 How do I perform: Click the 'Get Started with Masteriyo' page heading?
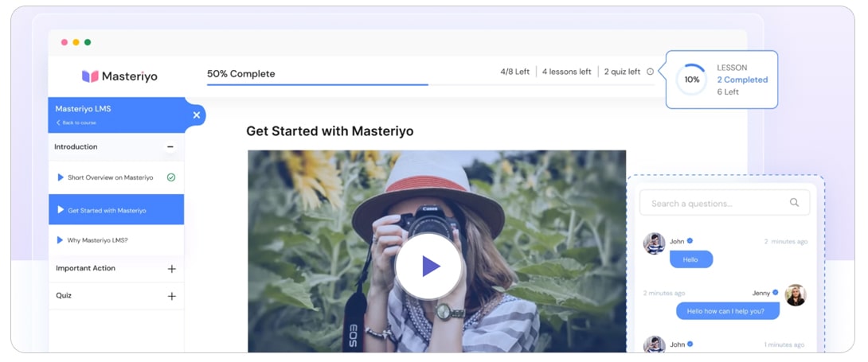pyautogui.click(x=330, y=131)
